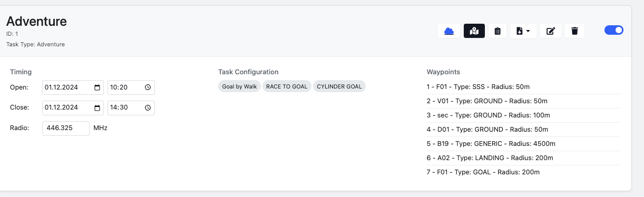Expand the download dropdown caret
644x197 pixels.
pos(529,32)
